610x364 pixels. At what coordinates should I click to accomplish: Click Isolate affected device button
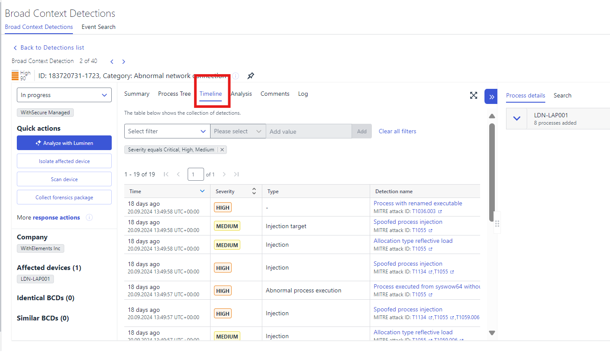(64, 161)
